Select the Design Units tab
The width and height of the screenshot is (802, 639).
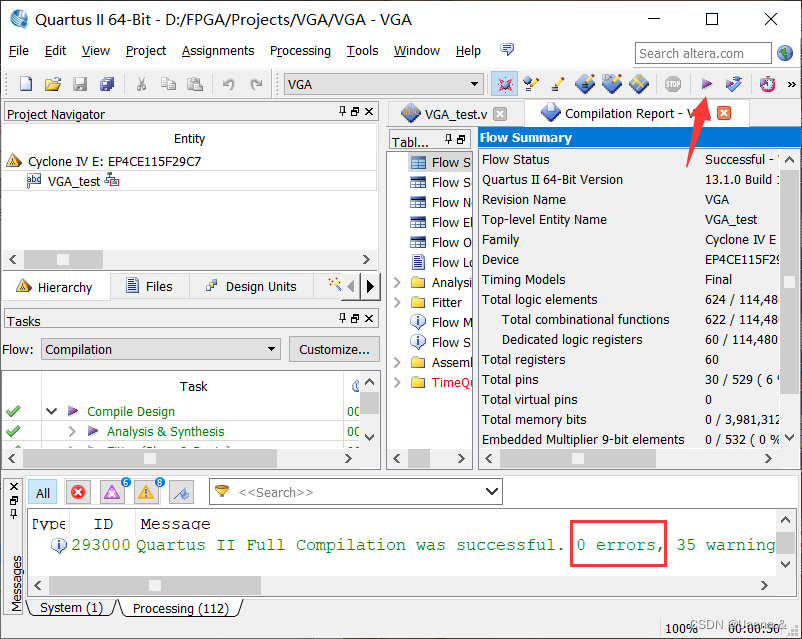(x=251, y=287)
